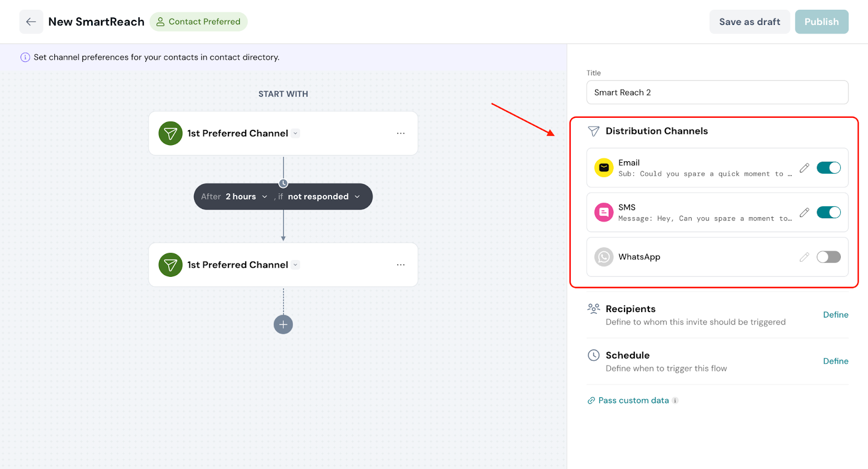The image size is (868, 469).
Task: Edit the SMS message with pencil icon
Action: pyautogui.click(x=804, y=212)
